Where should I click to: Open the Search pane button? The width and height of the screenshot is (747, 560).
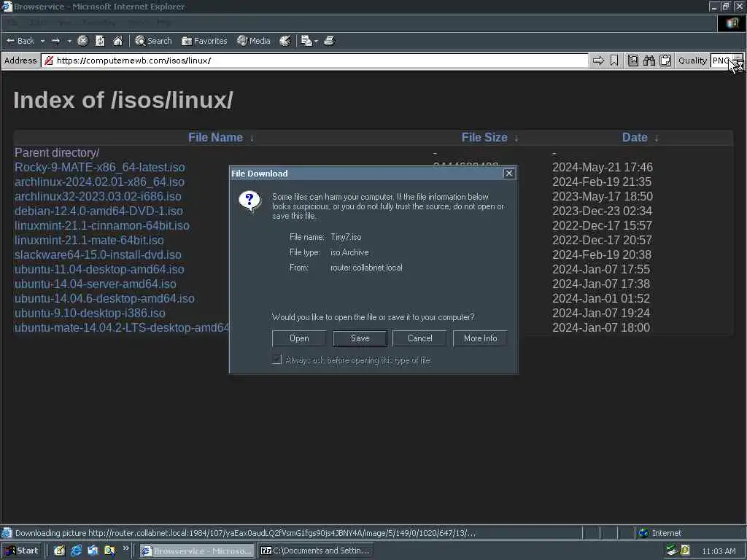tap(153, 41)
